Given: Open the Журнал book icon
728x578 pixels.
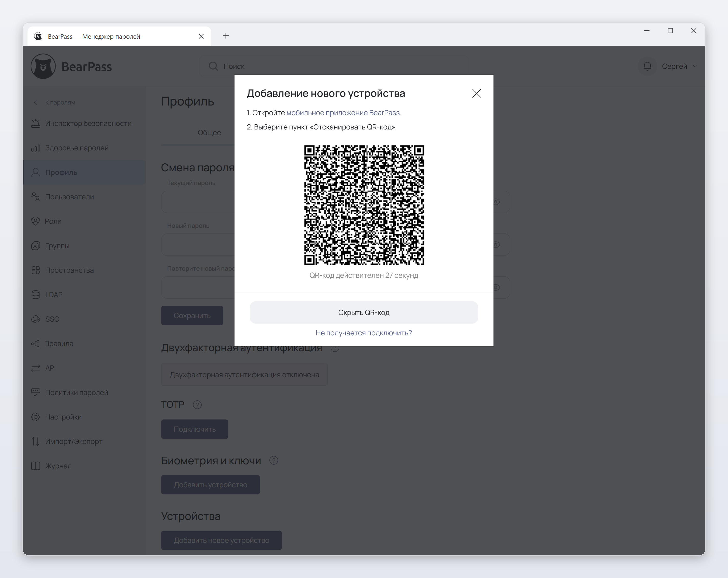Looking at the screenshot, I should point(35,466).
